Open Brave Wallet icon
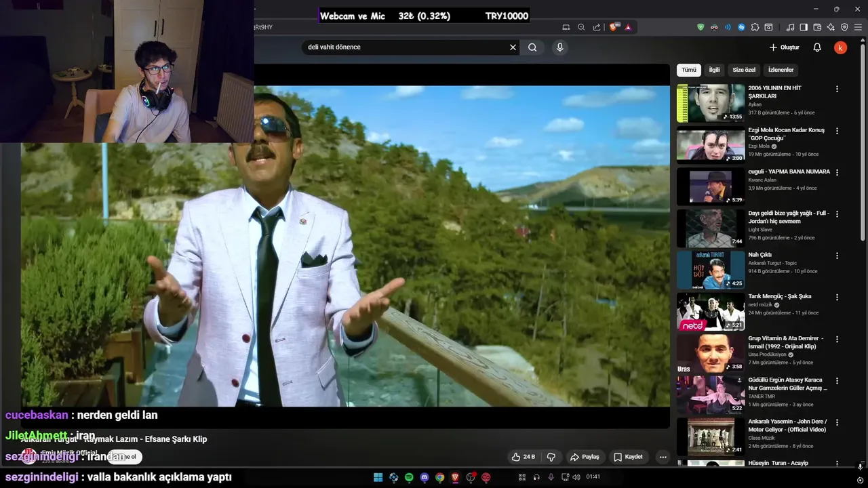Viewport: 868px width, 488px height. tap(817, 27)
